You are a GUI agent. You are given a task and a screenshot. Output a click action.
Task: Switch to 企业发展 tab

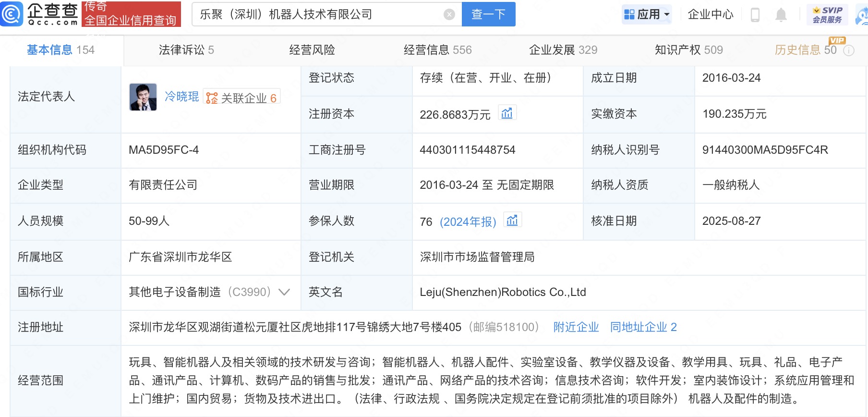click(563, 50)
